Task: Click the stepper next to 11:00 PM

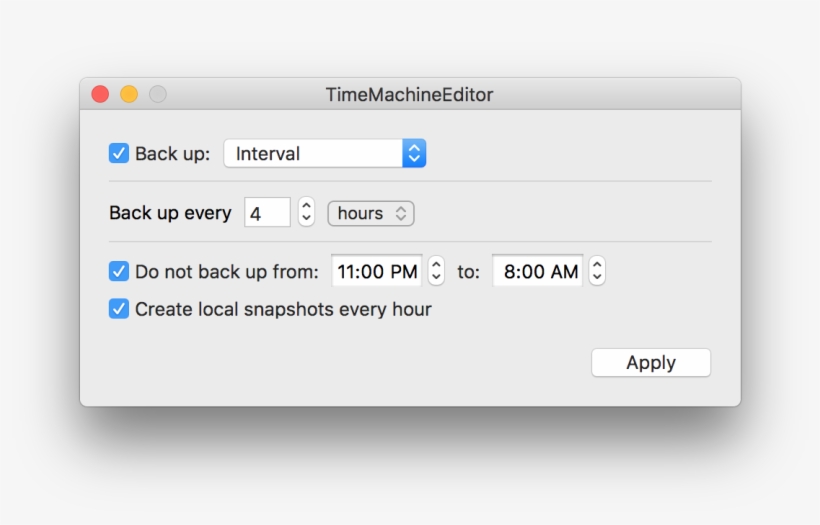Action: [436, 271]
